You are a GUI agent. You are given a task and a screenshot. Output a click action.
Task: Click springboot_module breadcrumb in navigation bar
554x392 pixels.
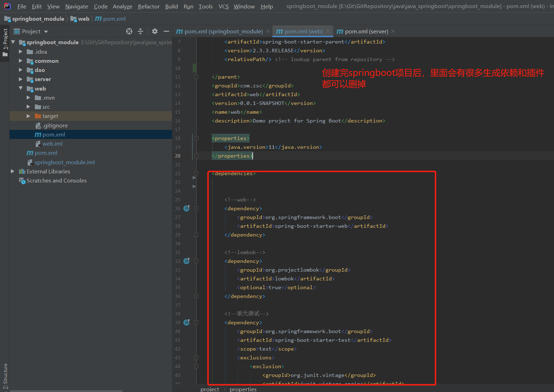pyautogui.click(x=38, y=19)
